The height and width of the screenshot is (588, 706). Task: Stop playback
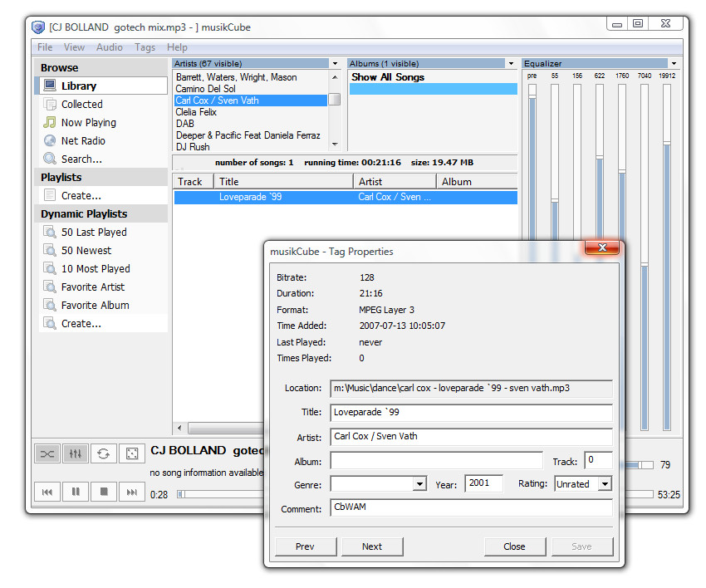click(104, 492)
